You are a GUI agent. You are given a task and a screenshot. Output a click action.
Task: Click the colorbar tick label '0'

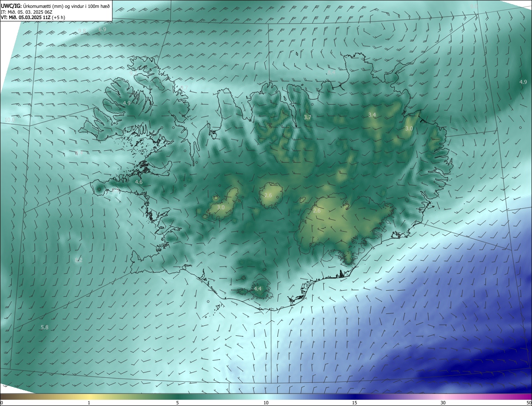2,403
